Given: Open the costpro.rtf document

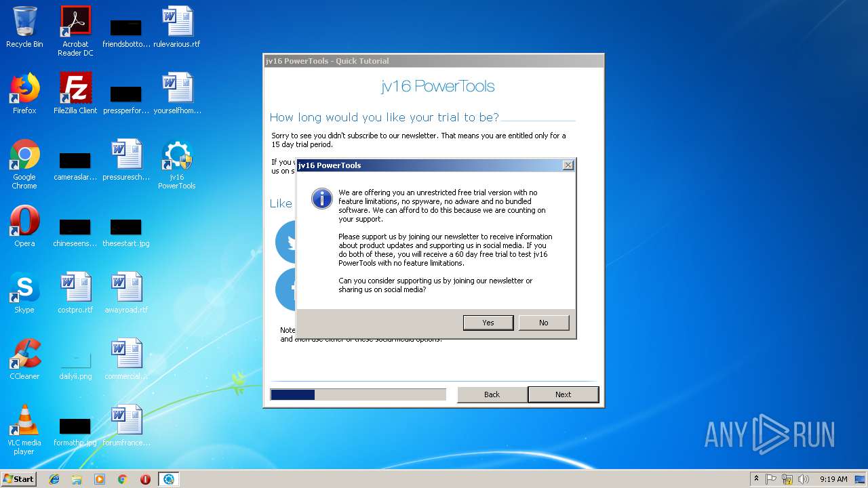Looking at the screenshot, I should tap(75, 293).
